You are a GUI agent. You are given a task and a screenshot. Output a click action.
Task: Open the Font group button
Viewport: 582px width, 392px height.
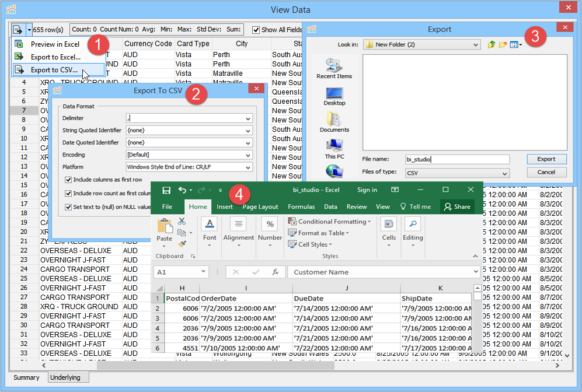tap(210, 232)
